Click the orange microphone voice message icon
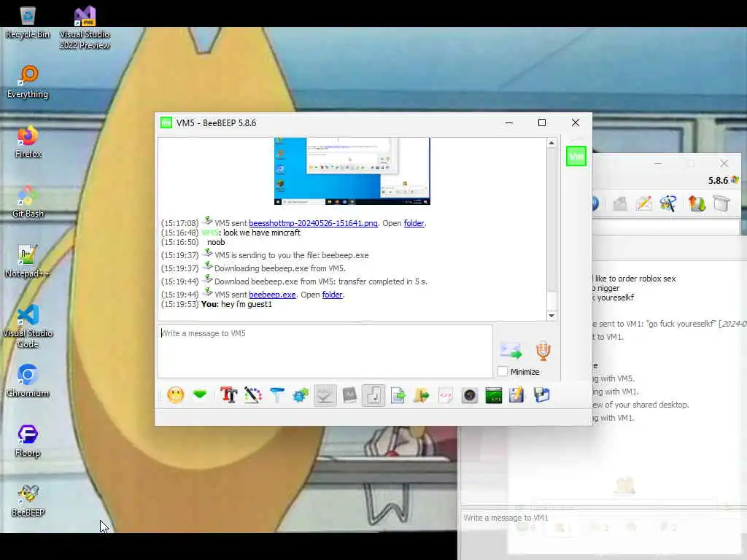Viewport: 747px width, 560px height. (543, 351)
